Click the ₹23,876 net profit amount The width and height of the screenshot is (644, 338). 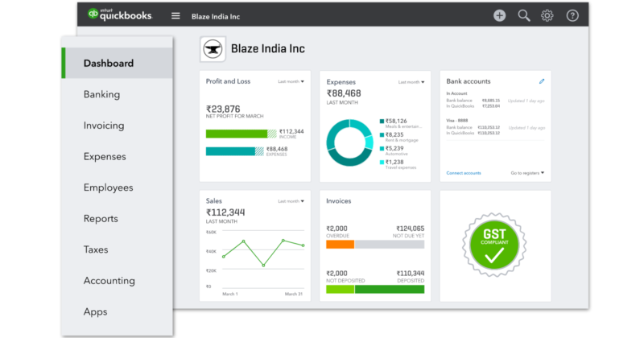tap(223, 109)
